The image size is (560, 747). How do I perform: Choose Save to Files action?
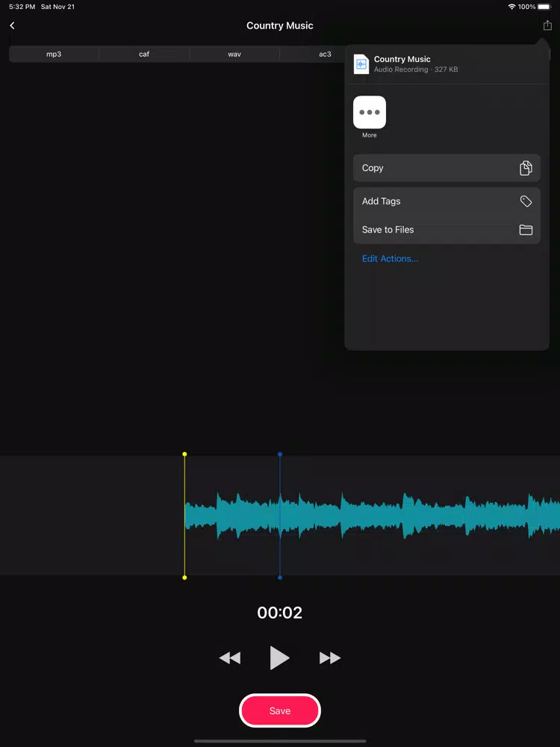(447, 229)
